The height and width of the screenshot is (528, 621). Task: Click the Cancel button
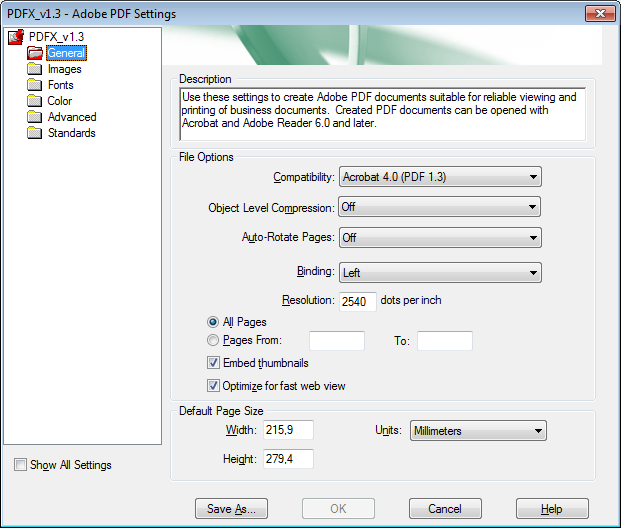[445, 509]
